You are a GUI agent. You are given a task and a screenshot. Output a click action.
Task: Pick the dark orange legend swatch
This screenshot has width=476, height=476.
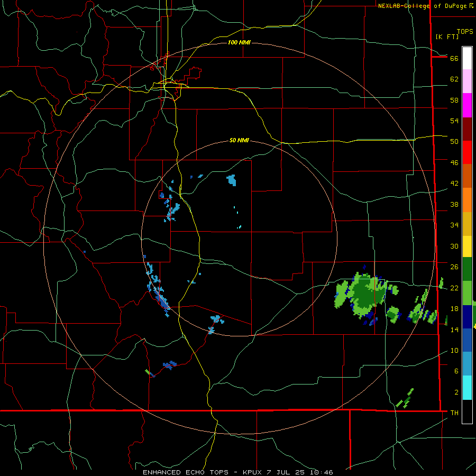click(467, 176)
